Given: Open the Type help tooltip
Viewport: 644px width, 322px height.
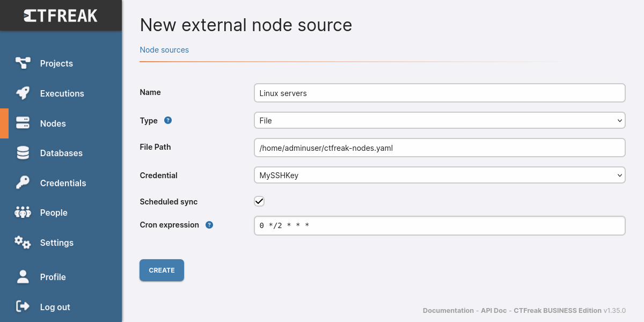Looking at the screenshot, I should pyautogui.click(x=167, y=120).
